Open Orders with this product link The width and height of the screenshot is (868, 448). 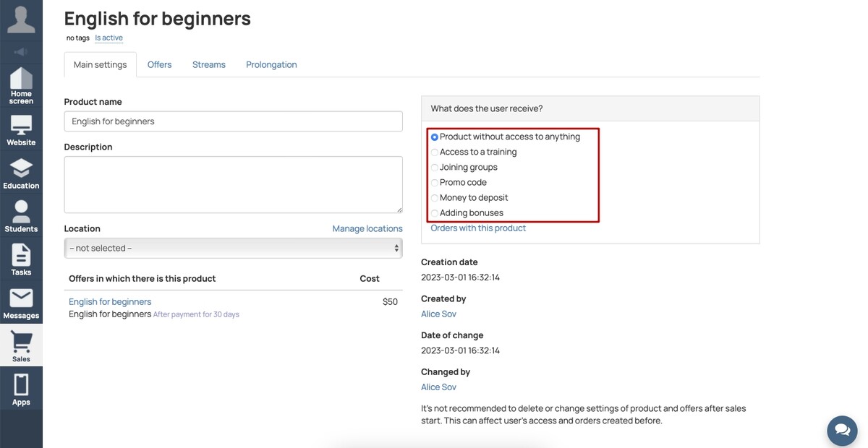pos(478,228)
